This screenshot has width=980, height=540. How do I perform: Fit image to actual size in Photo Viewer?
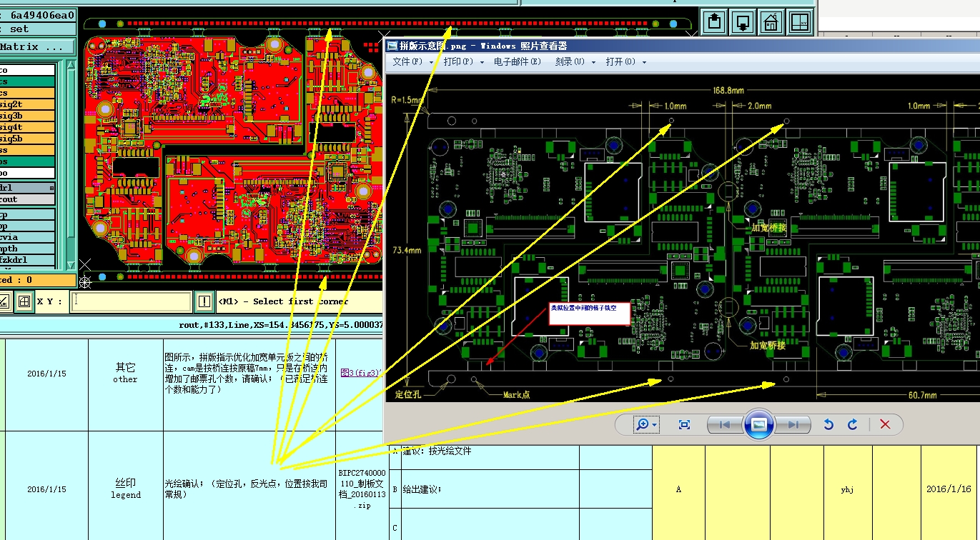pyautogui.click(x=684, y=424)
